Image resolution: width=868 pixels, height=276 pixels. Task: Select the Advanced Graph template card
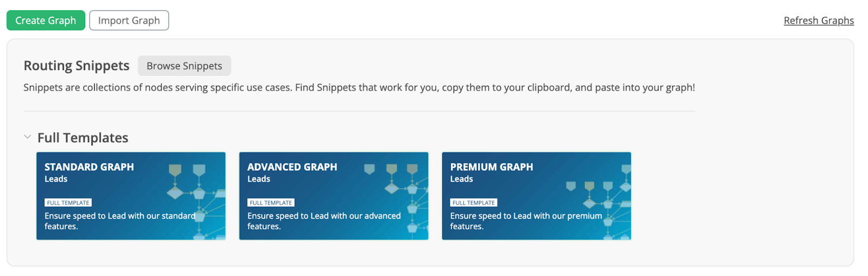334,196
